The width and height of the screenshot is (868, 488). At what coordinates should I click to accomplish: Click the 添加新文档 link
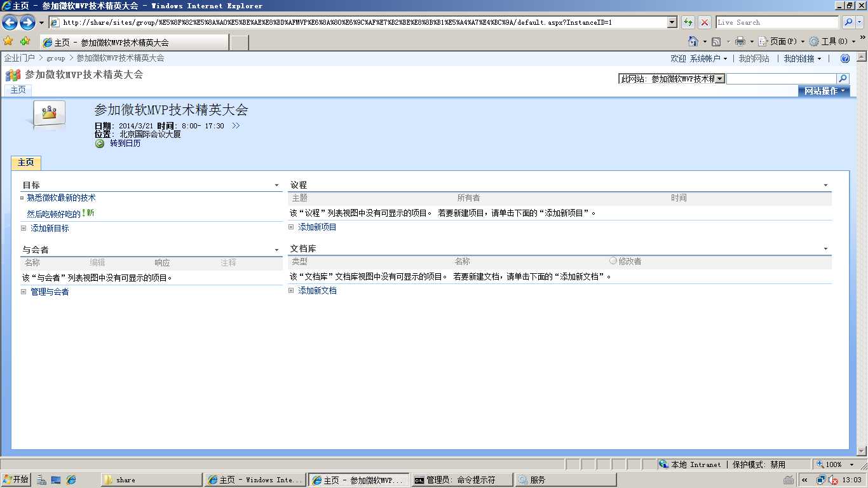tap(317, 291)
